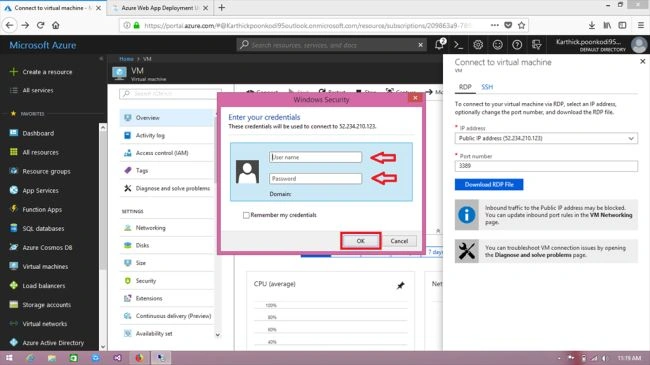This screenshot has height=365, width=650.
Task: Click Download RDP File button
Action: coord(489,185)
